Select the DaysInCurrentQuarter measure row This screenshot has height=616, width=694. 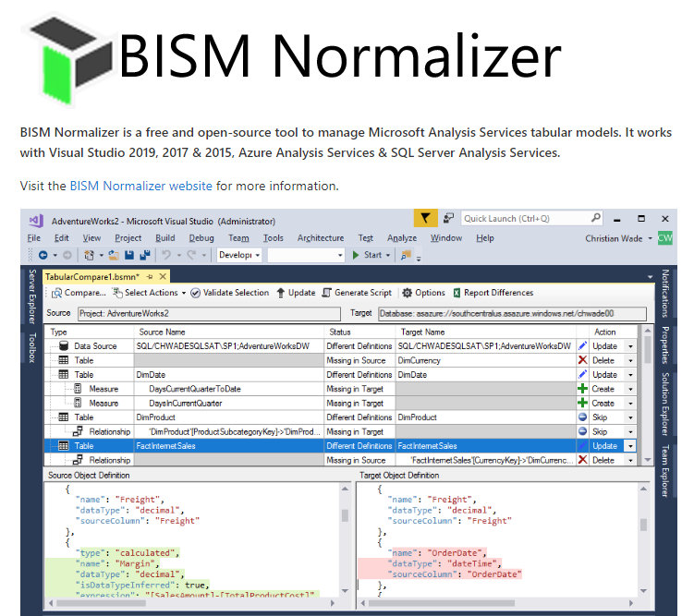(x=341, y=404)
